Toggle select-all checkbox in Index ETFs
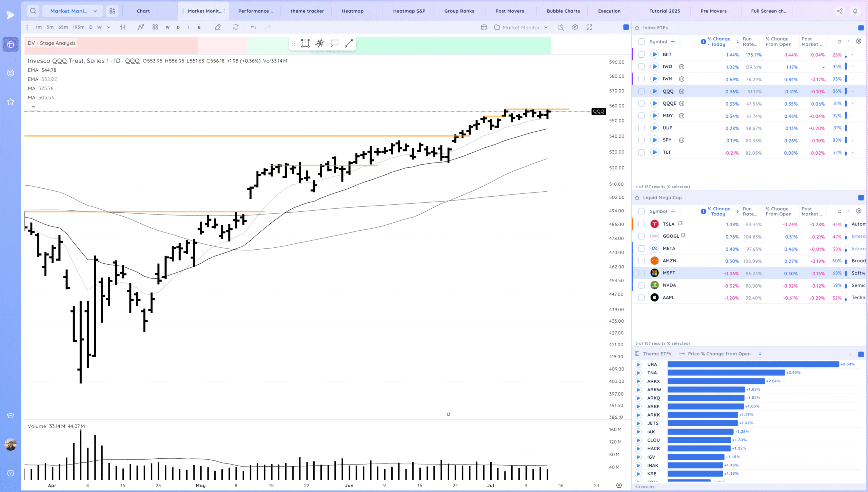868x492 pixels. [x=641, y=42]
